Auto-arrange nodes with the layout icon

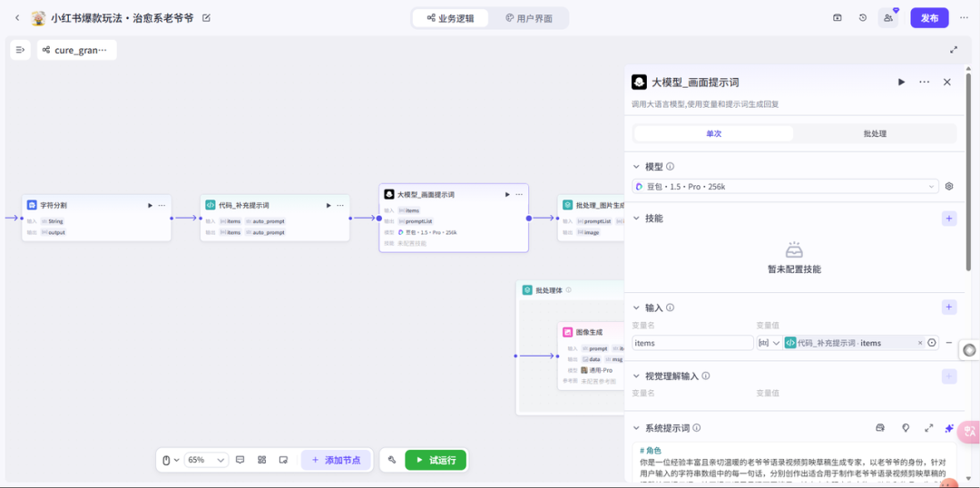(262, 460)
